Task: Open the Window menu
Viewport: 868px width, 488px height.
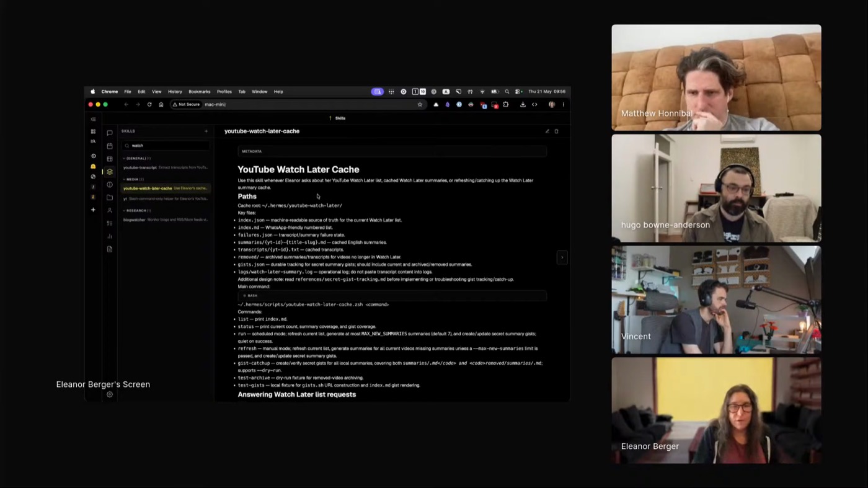Action: 259,92
